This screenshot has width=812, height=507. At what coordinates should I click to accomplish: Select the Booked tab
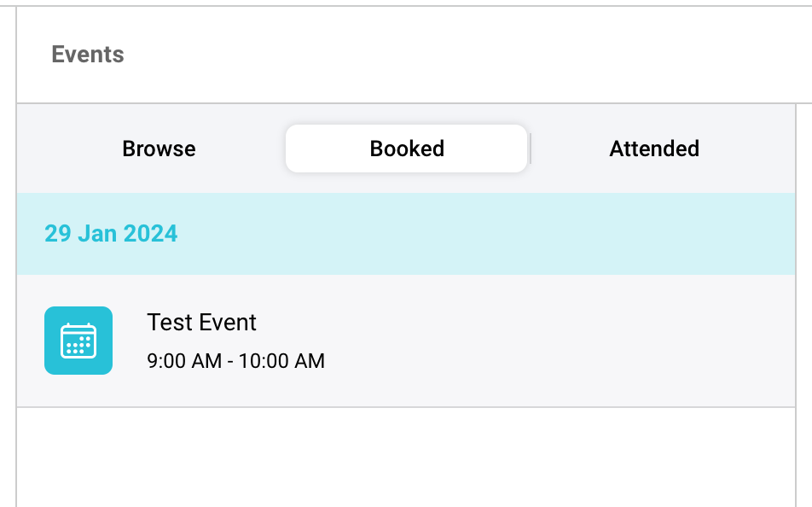pyautogui.click(x=407, y=149)
